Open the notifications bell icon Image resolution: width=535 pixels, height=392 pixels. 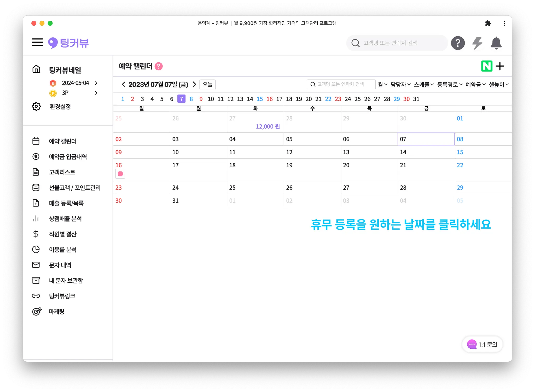click(496, 43)
